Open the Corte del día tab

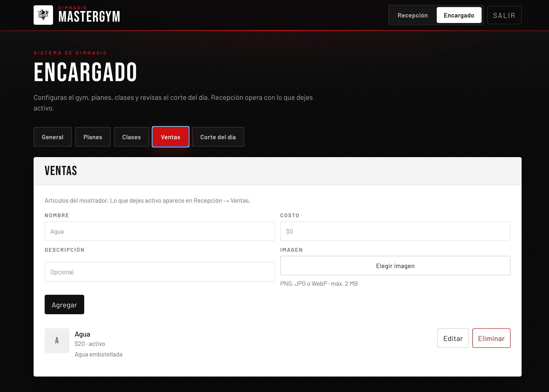pos(218,137)
